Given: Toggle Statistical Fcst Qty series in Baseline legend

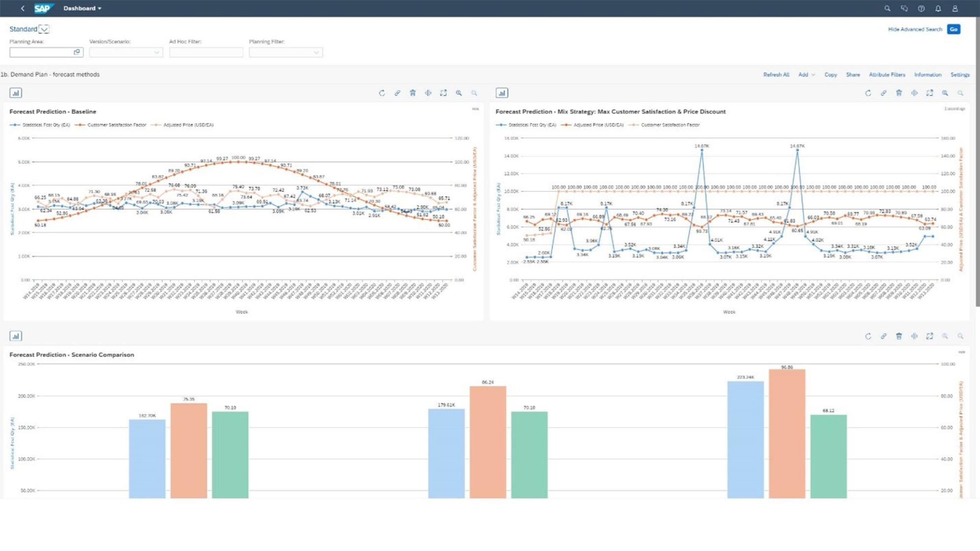Looking at the screenshot, I should tap(40, 125).
